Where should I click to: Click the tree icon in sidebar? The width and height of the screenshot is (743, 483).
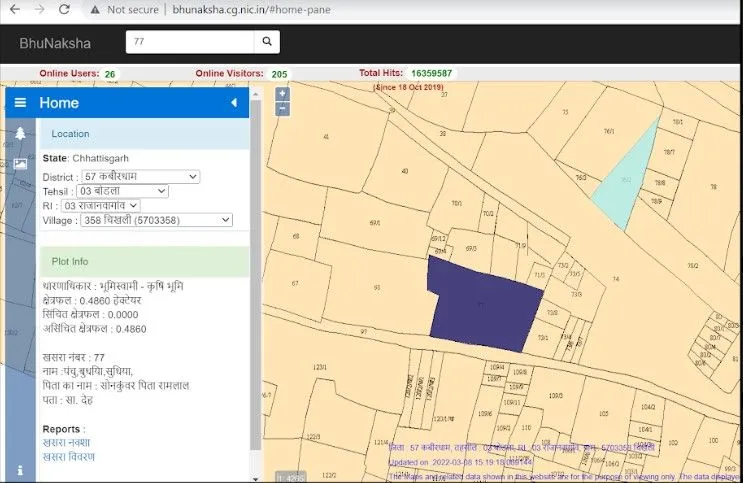(20, 133)
